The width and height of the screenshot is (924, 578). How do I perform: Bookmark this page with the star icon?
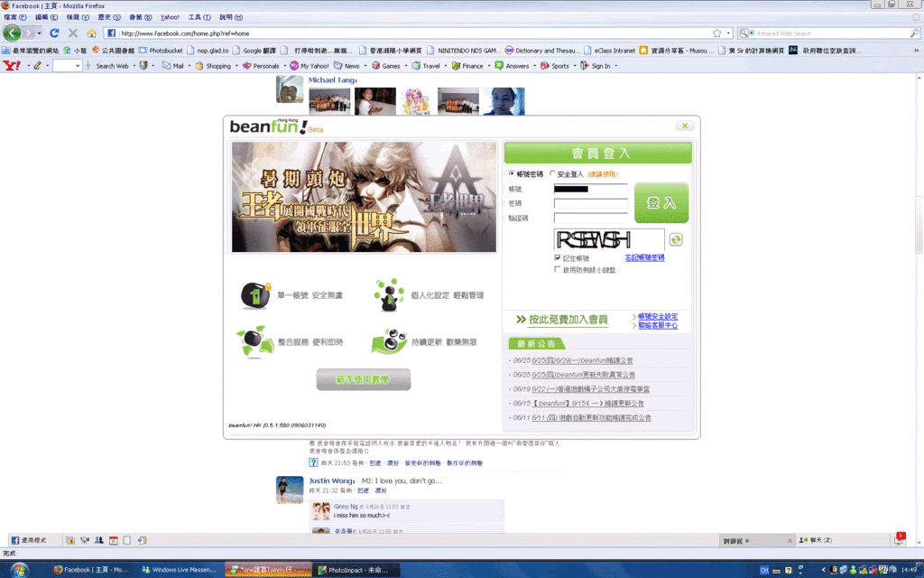[x=716, y=33]
